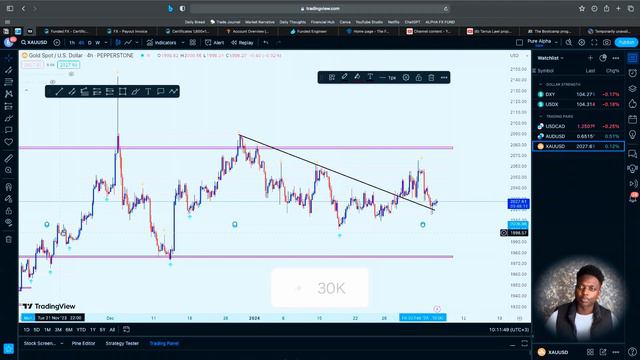
Task: Select the D daily timeframe
Action: coord(89,42)
